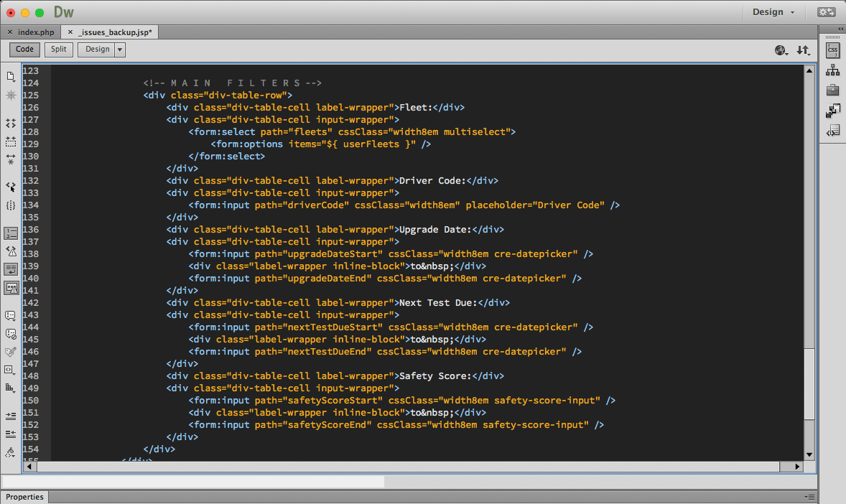Collapse the selected code
The width and height of the screenshot is (846, 504).
coord(11,142)
